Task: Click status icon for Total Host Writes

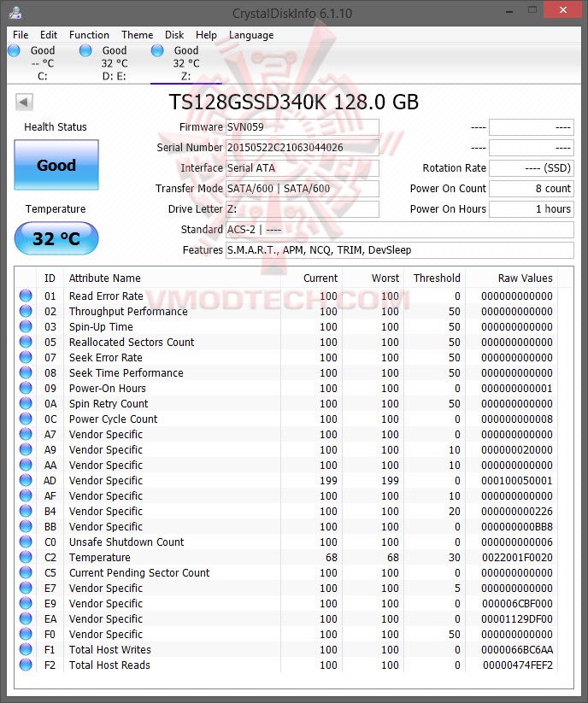Action: coord(26,649)
